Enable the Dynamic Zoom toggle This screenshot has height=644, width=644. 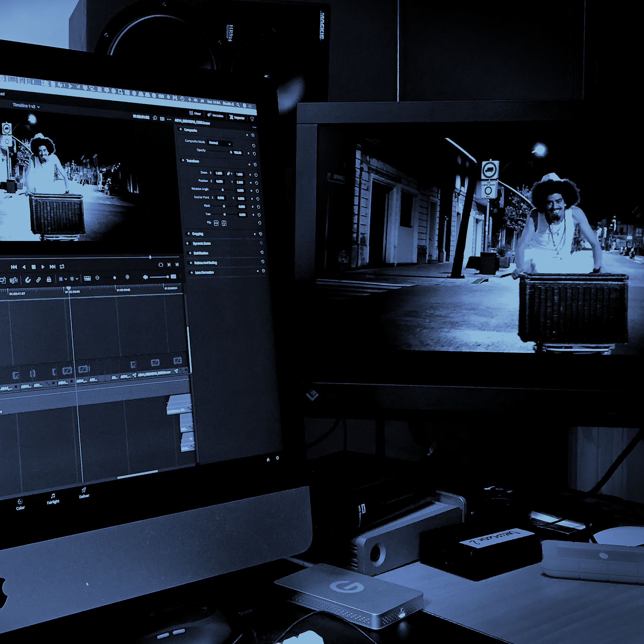tap(188, 243)
